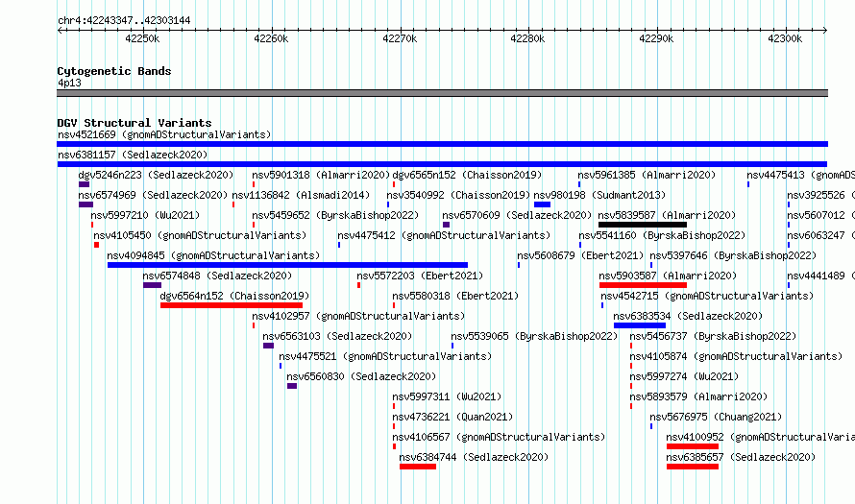This screenshot has width=855, height=504.
Task: Click the 4p13 cytogenetic band bar
Action: [442, 93]
